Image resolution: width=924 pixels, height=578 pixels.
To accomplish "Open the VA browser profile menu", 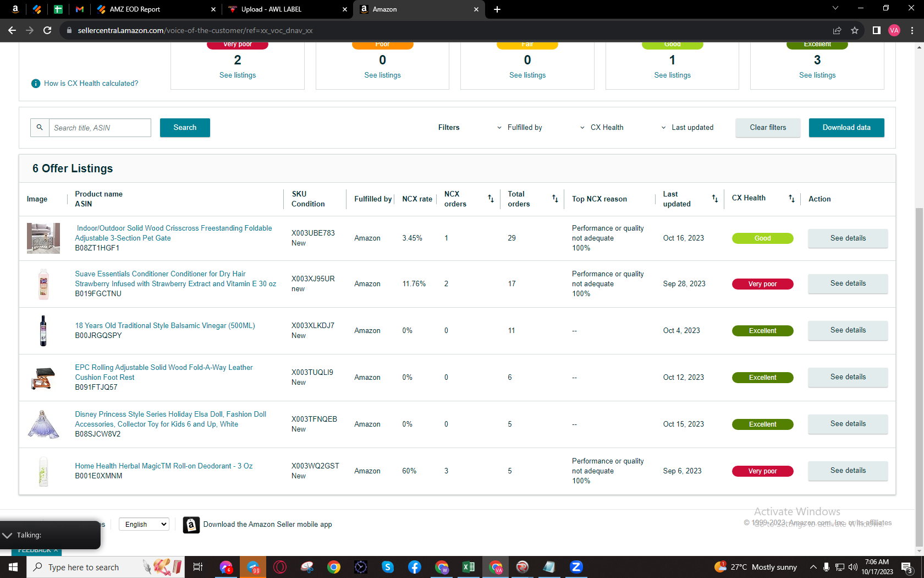I will coord(894,30).
